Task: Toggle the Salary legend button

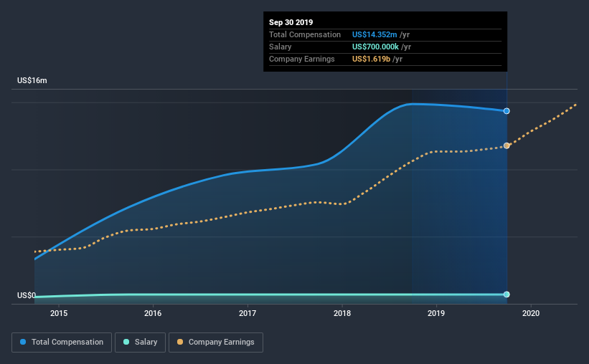Action: coord(140,343)
